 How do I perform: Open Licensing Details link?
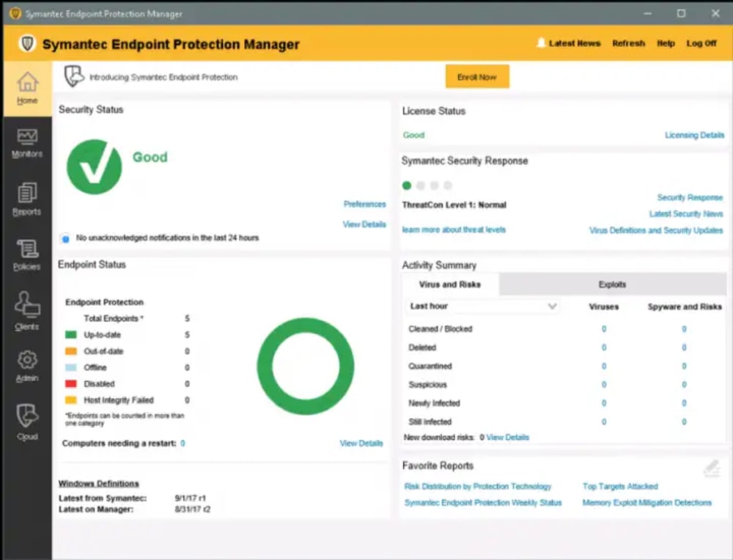pos(694,135)
